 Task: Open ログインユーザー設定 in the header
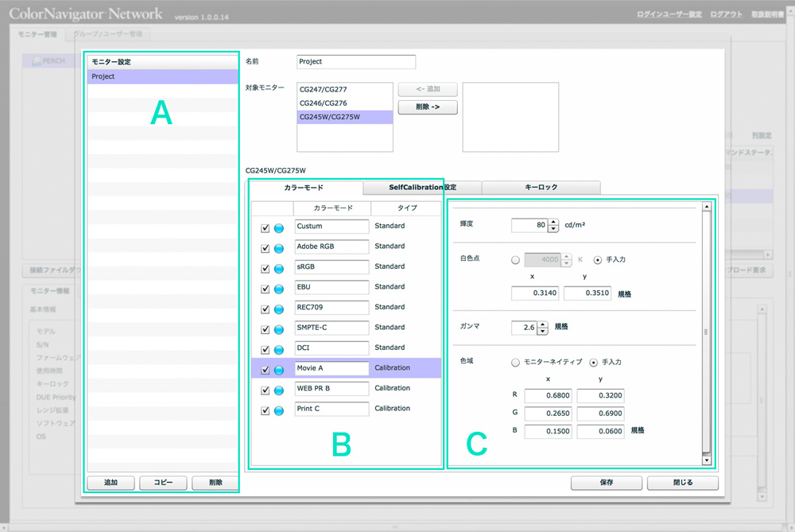pyautogui.click(x=669, y=14)
